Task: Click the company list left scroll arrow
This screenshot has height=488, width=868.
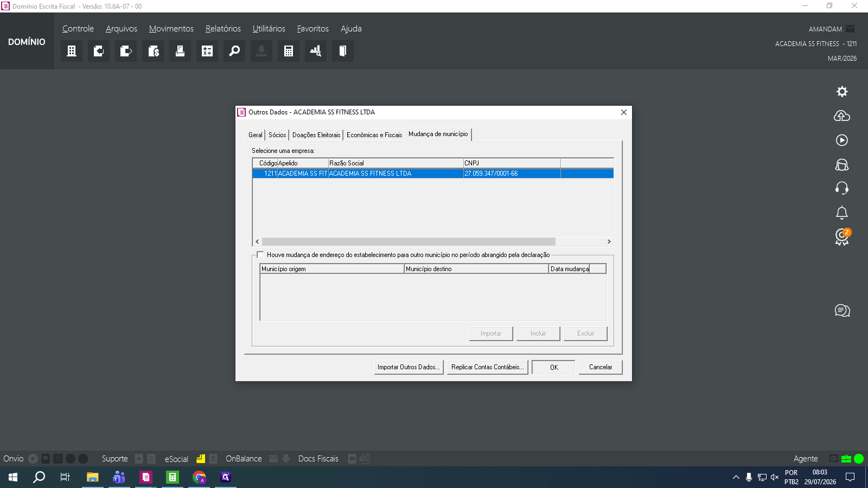Action: coord(257,242)
